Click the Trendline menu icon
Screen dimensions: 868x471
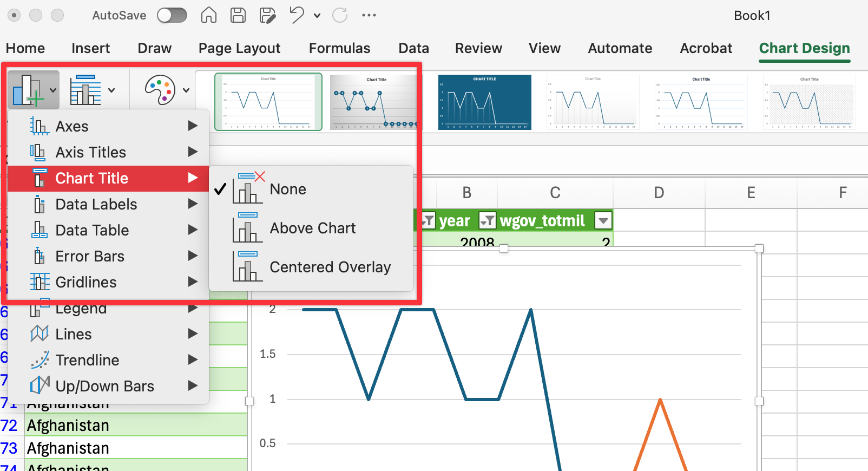pyautogui.click(x=40, y=360)
